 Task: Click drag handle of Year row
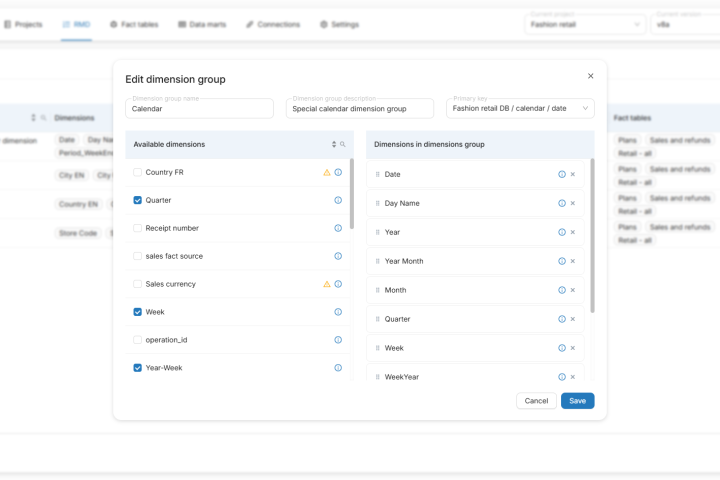pos(377,232)
